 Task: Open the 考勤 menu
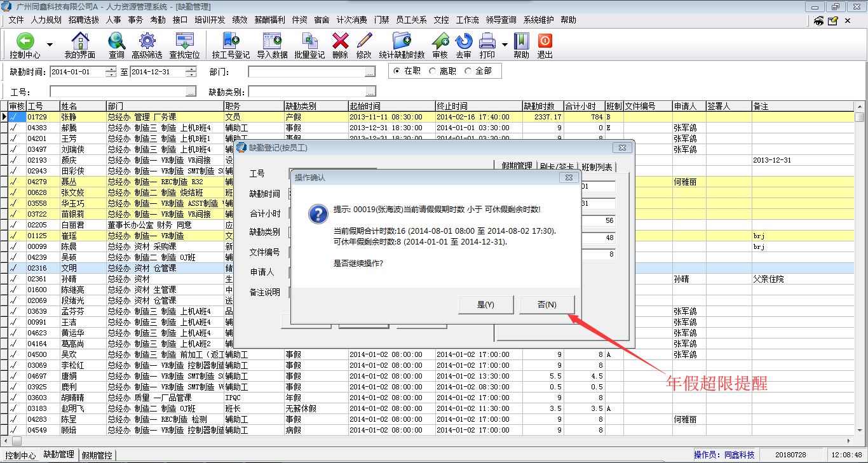coord(158,20)
